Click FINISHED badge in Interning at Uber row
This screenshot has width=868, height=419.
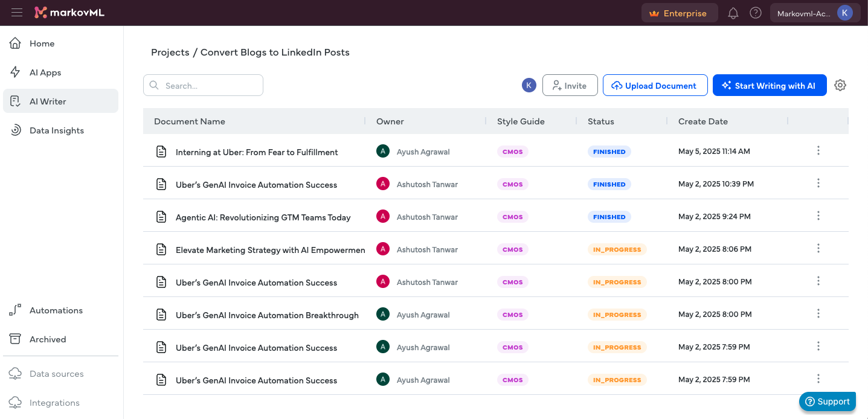point(609,152)
